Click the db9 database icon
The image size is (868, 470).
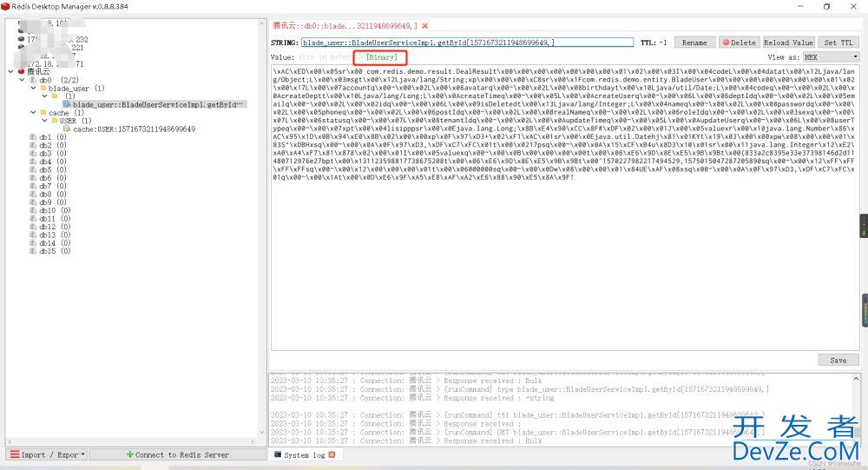pos(33,202)
